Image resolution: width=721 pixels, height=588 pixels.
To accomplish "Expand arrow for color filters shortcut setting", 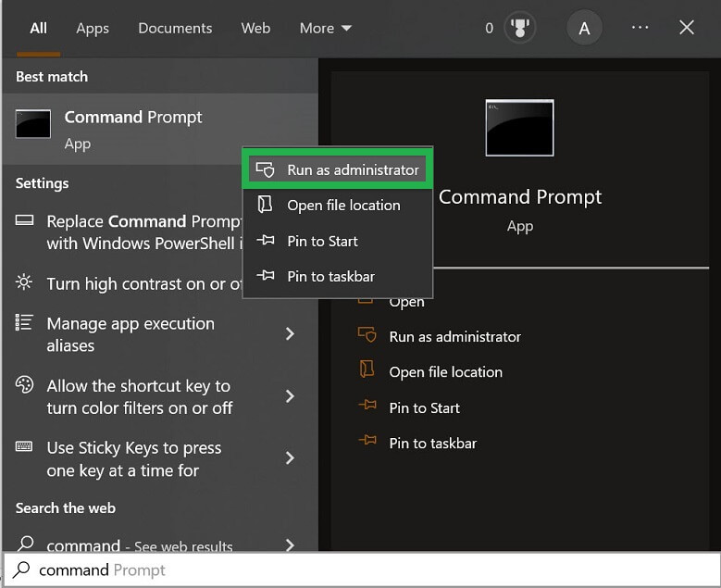I will pos(290,396).
